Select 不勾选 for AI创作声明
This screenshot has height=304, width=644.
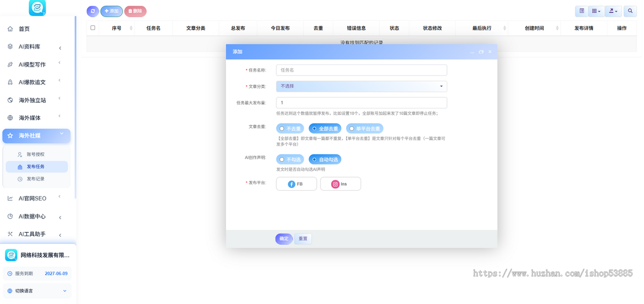tap(290, 160)
